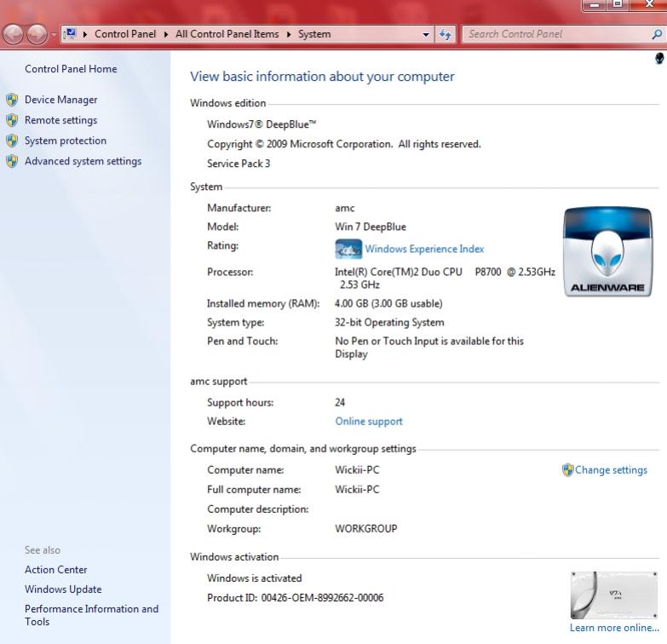Click shield icon beside Change settings

pos(568,470)
